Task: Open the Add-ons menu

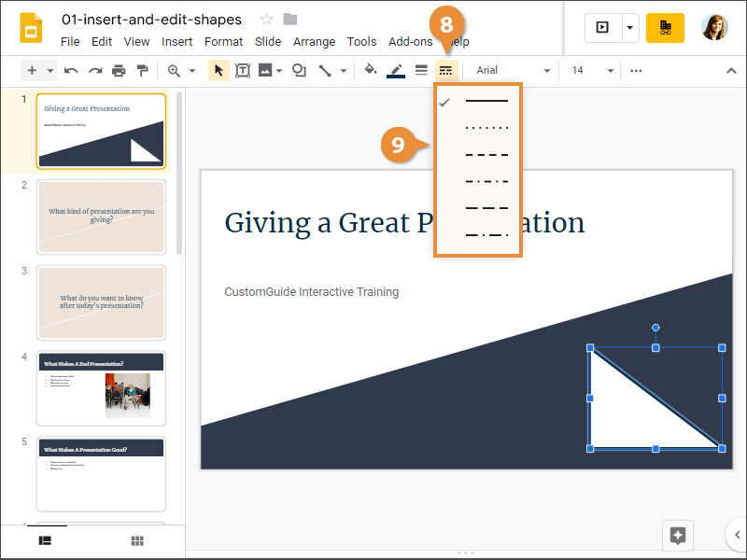Action: coord(410,42)
